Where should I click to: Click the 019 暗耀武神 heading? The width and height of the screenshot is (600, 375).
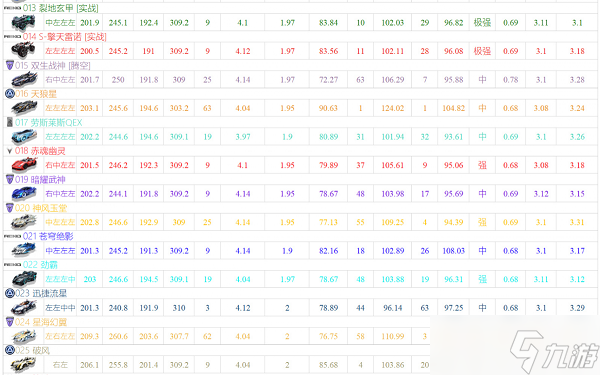pos(40,179)
